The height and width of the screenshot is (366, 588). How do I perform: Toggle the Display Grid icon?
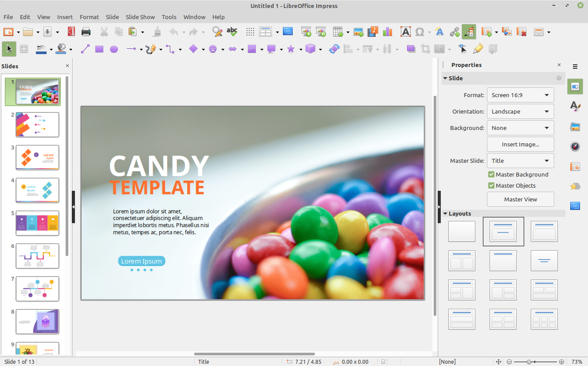(250, 31)
